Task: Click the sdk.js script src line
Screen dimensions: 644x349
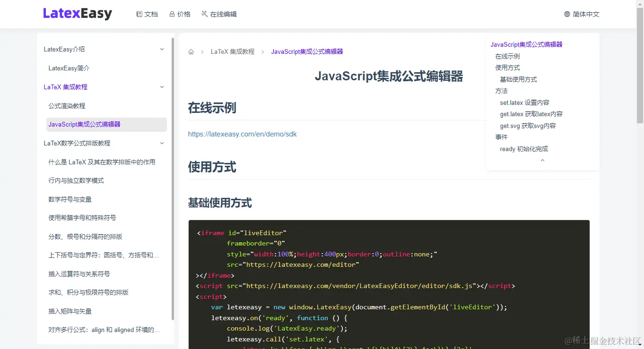Action: [355, 286]
